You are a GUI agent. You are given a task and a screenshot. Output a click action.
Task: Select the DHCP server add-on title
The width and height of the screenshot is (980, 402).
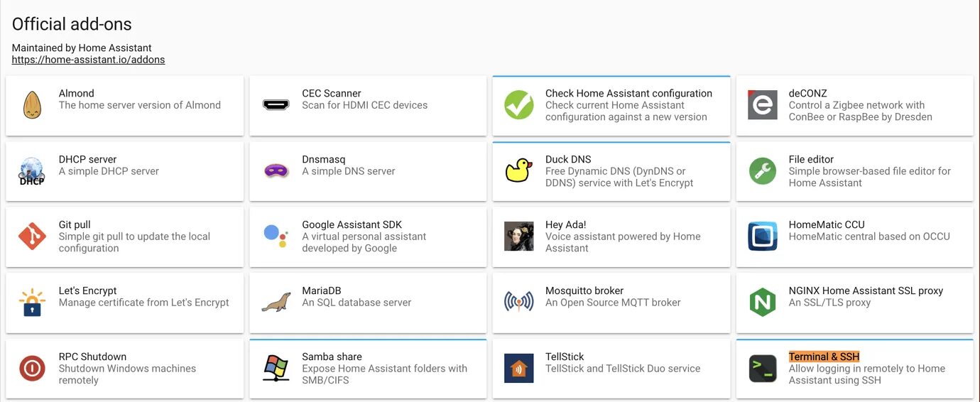[87, 159]
